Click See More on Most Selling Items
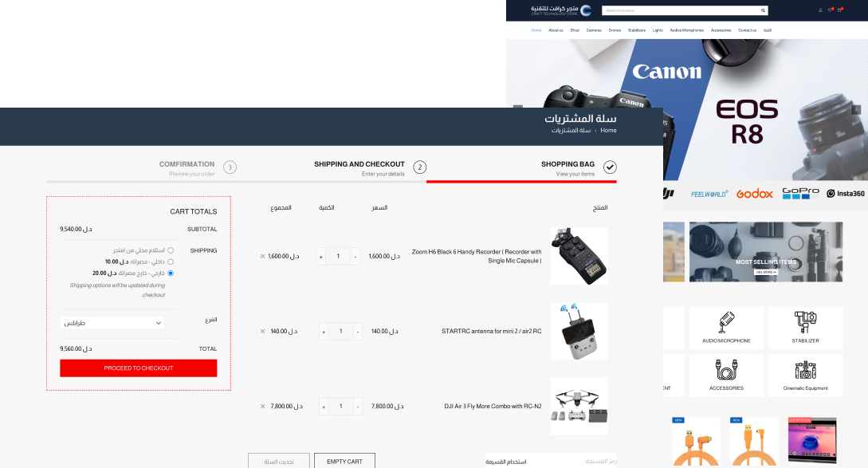Screen dimensions: 868x468 point(766,272)
